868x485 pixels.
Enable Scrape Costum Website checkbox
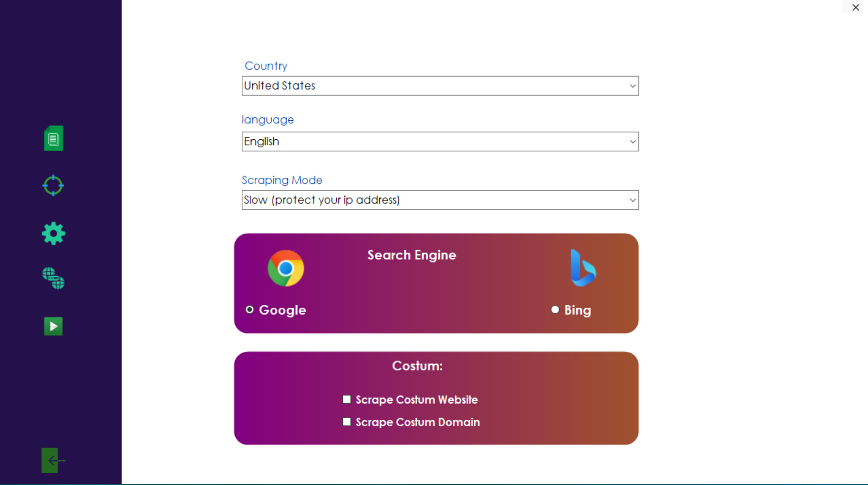pos(347,399)
